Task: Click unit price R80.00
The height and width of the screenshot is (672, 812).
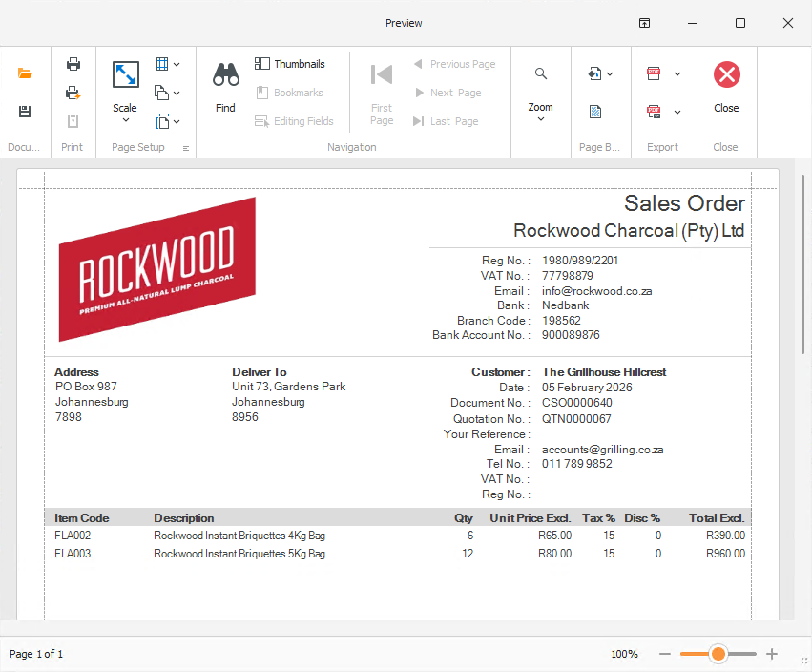Action: point(554,554)
